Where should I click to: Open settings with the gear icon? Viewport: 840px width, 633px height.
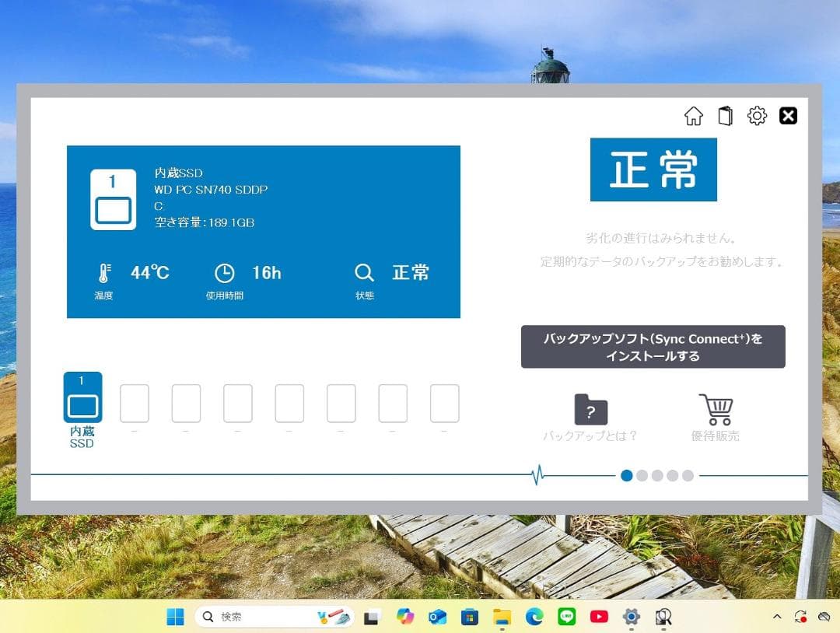tap(758, 116)
